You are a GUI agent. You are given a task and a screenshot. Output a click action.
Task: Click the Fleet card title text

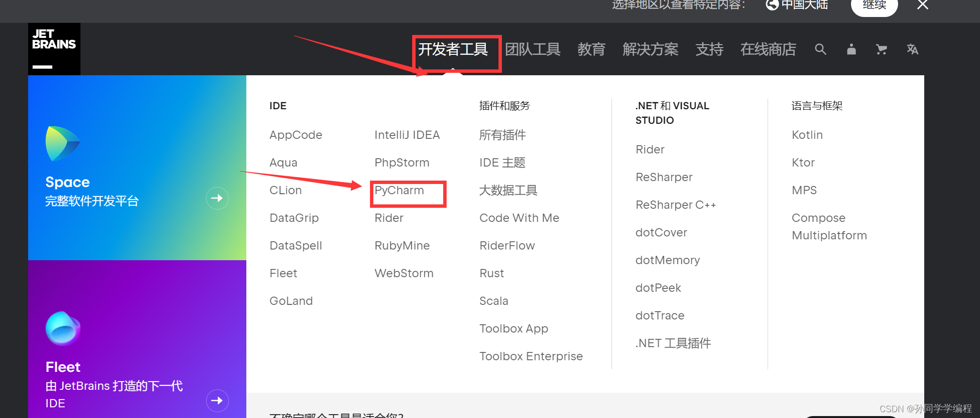click(x=63, y=367)
